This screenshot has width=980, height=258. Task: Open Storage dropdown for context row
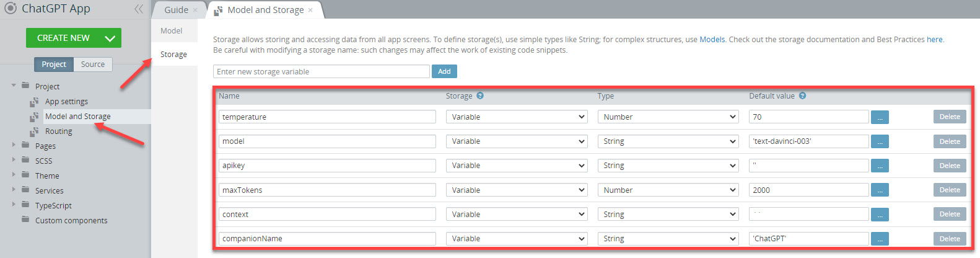(517, 214)
